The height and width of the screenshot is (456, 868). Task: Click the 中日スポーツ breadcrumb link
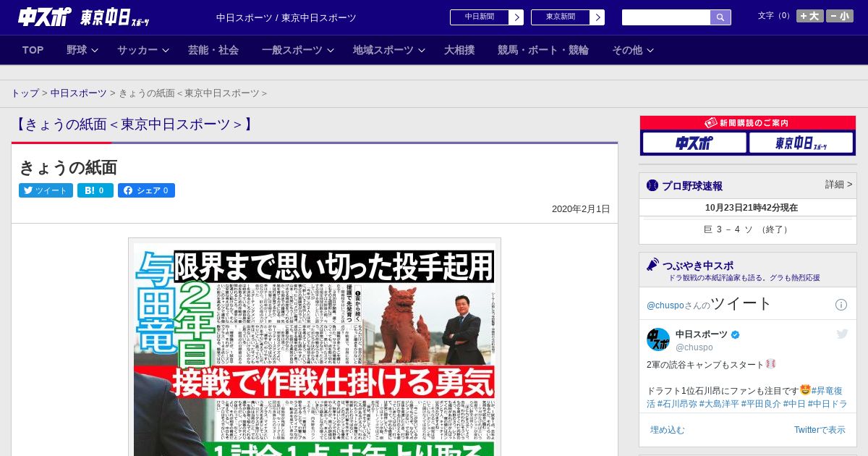(x=78, y=93)
